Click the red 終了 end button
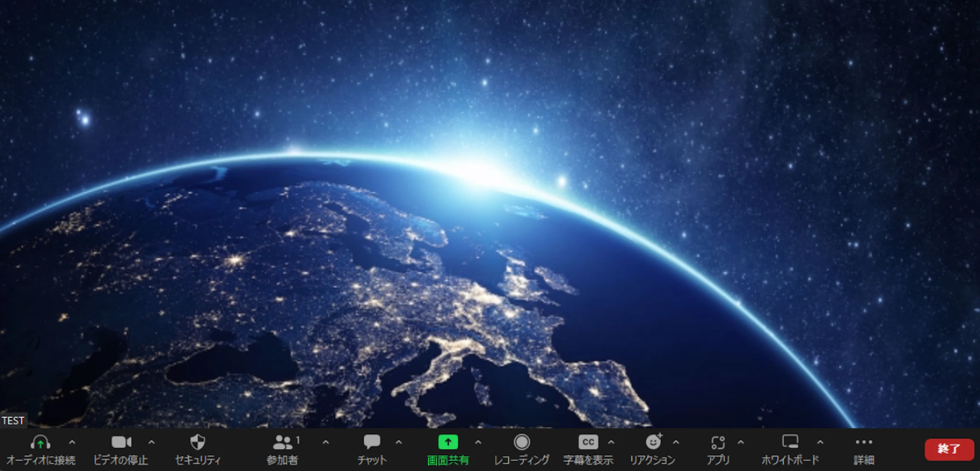Viewport: 980px width, 471px height. click(949, 449)
